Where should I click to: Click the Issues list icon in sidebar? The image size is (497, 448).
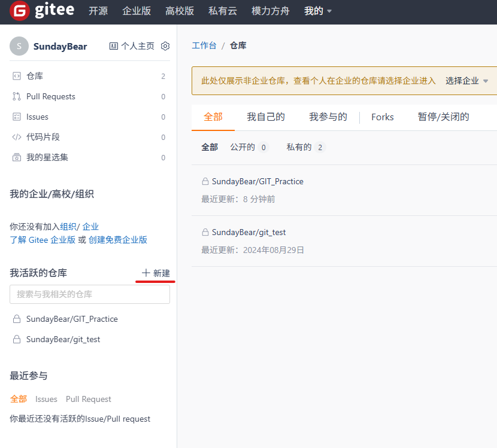click(x=17, y=117)
